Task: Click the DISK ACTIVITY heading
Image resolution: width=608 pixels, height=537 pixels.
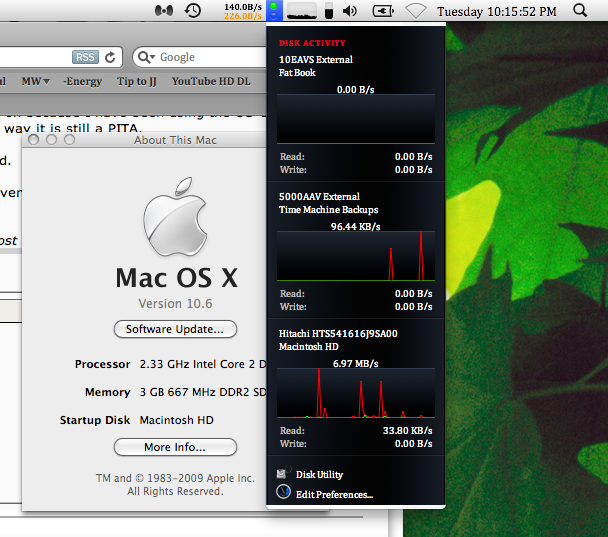Action: [x=312, y=43]
